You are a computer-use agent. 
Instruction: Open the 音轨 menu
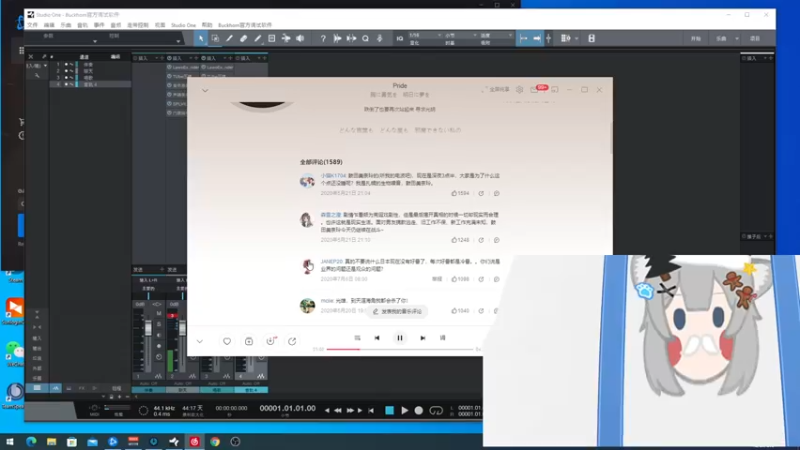point(82,25)
